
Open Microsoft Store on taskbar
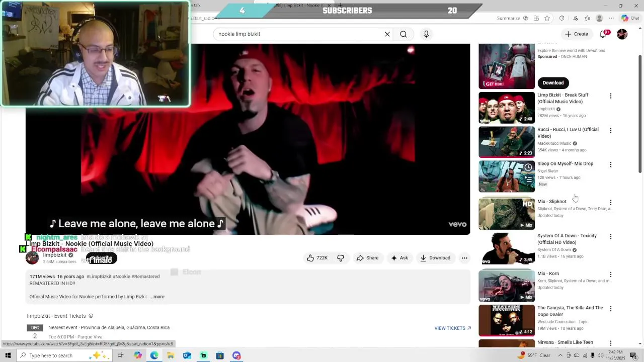click(x=219, y=355)
